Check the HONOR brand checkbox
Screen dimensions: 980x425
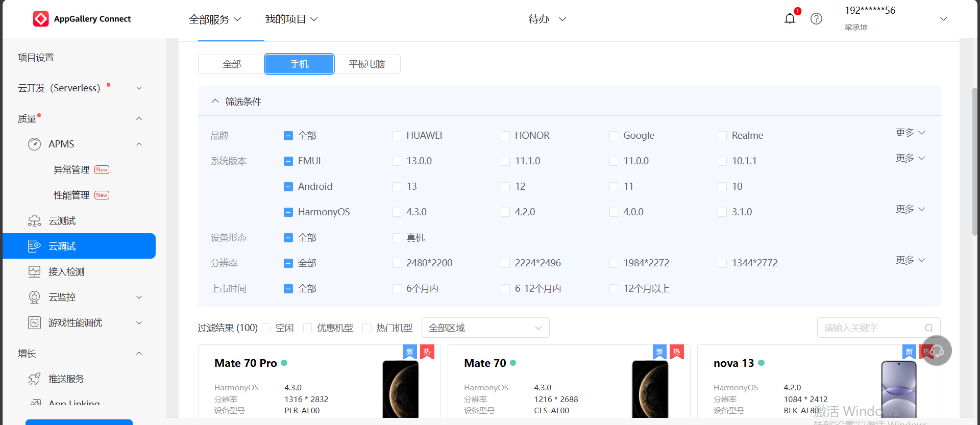(505, 136)
